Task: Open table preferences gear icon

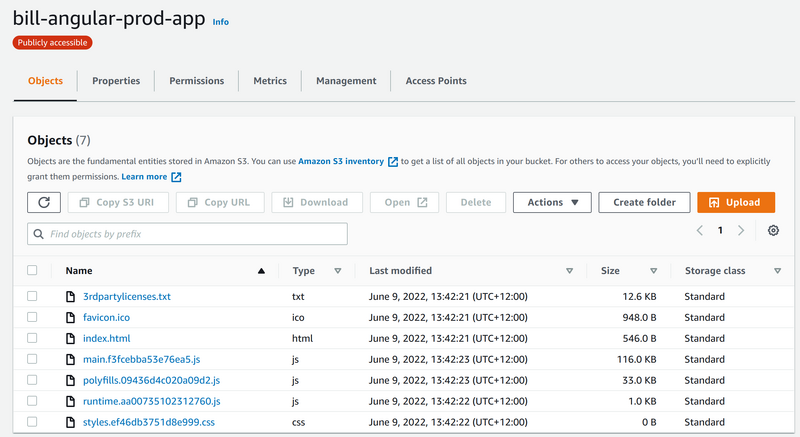Action: coord(773,231)
